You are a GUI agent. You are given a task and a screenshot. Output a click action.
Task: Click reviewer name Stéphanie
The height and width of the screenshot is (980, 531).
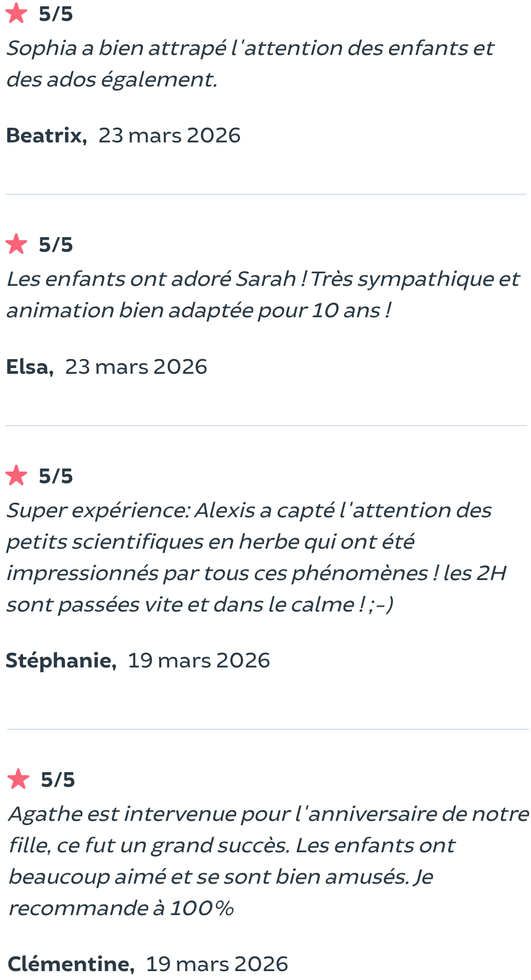[61, 661]
